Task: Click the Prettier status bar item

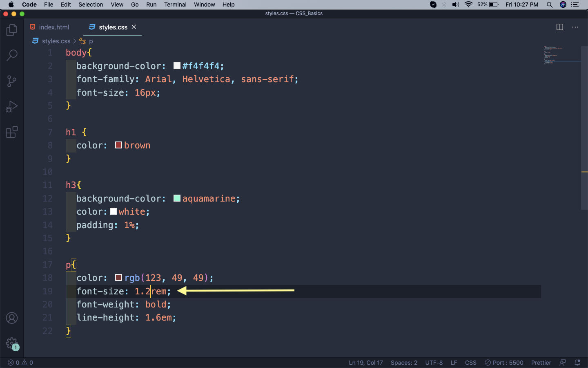Action: 541,363
